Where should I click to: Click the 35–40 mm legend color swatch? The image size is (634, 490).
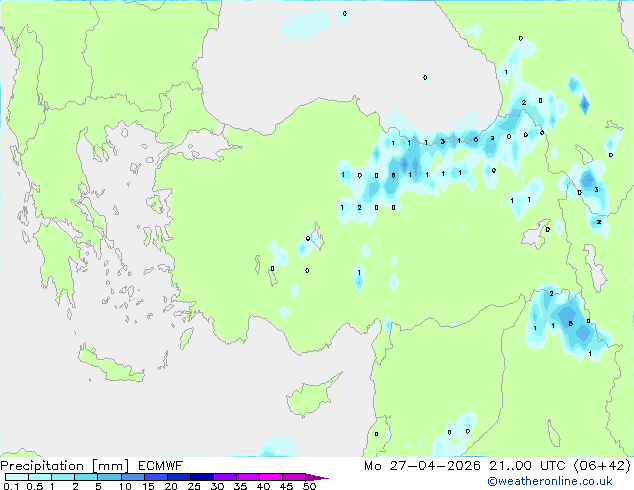(x=248, y=477)
